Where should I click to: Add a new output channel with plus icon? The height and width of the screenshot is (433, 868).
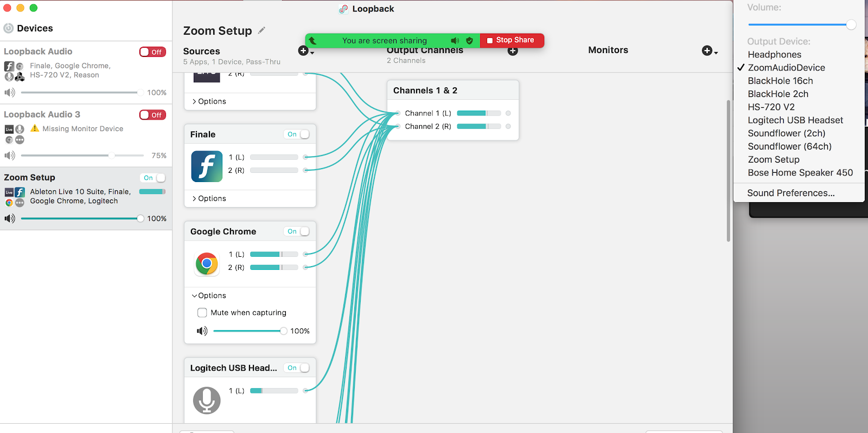point(513,51)
